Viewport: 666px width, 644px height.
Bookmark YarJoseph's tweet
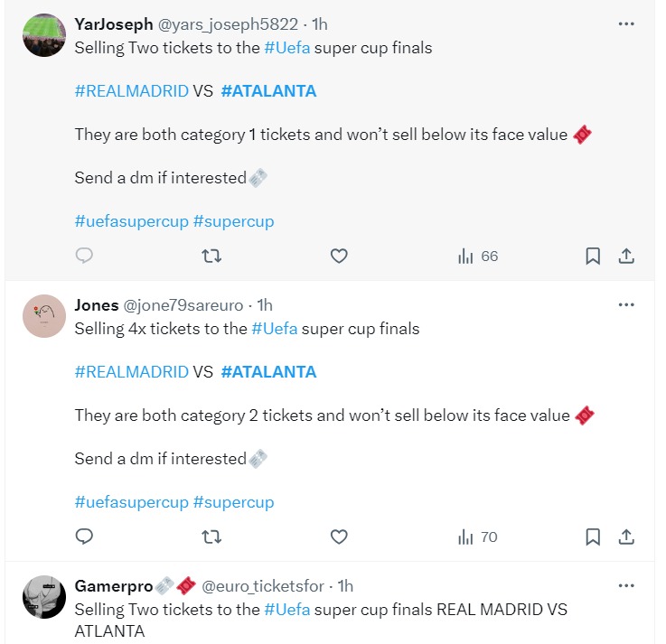[593, 257]
